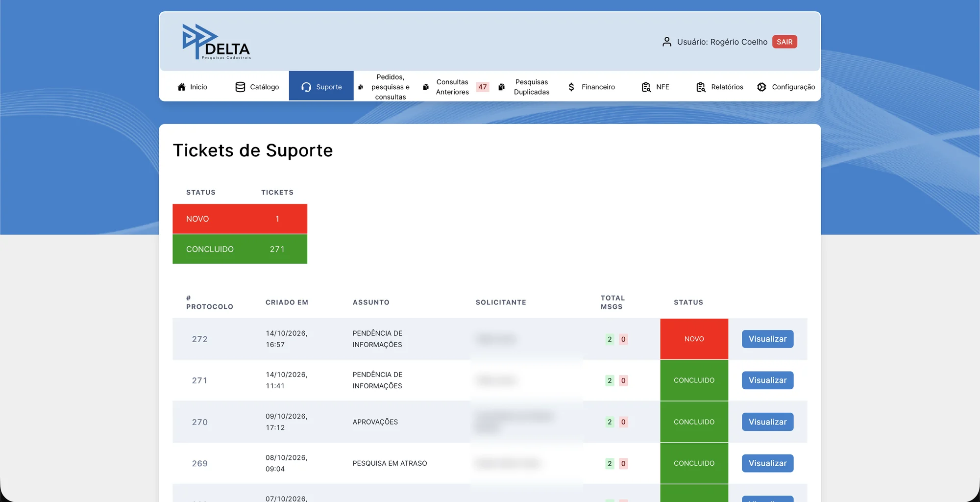The width and height of the screenshot is (980, 502).
Task: Open the Configuração menu item
Action: pyautogui.click(x=786, y=87)
